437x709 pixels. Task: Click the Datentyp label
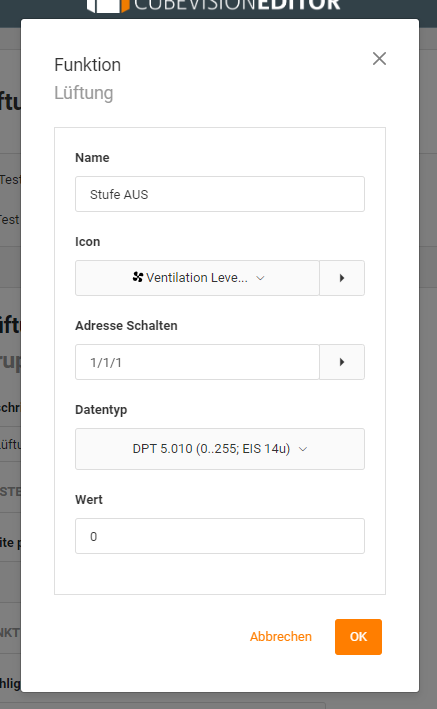point(101,410)
